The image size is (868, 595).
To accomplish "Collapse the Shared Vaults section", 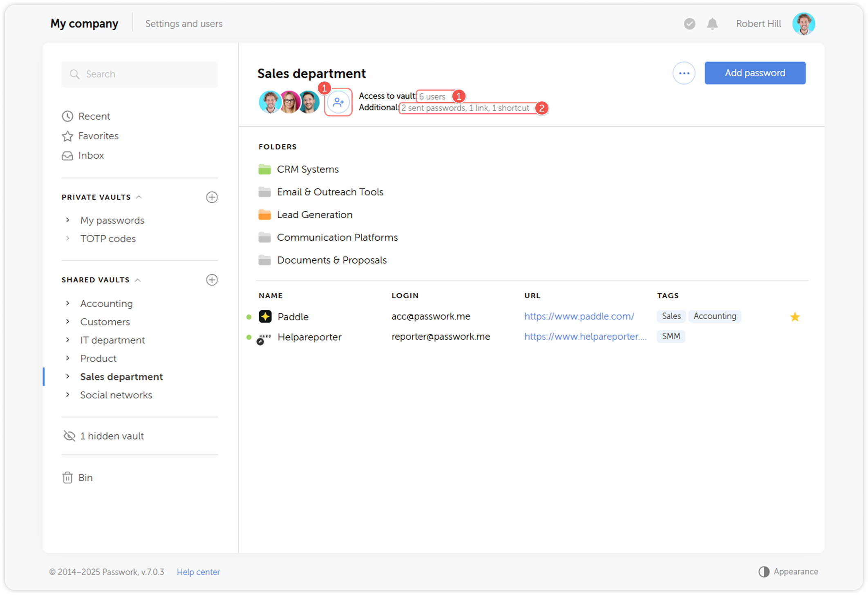I will point(138,280).
